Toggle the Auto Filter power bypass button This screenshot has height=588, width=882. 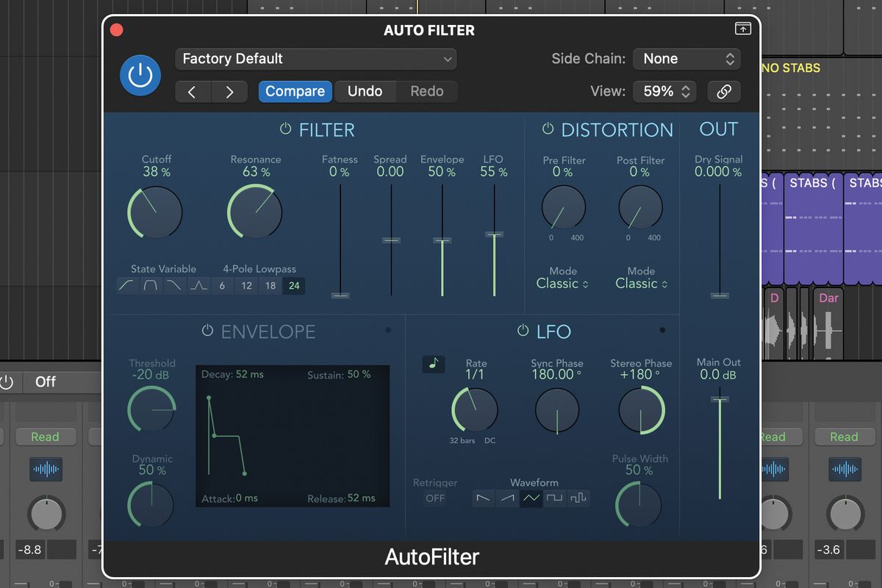140,75
